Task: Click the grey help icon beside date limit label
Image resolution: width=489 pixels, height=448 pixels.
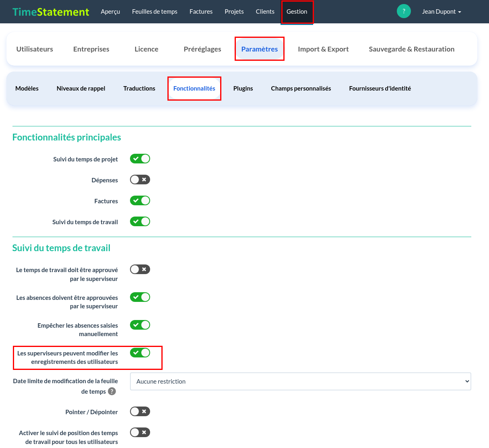Action: coord(112,391)
